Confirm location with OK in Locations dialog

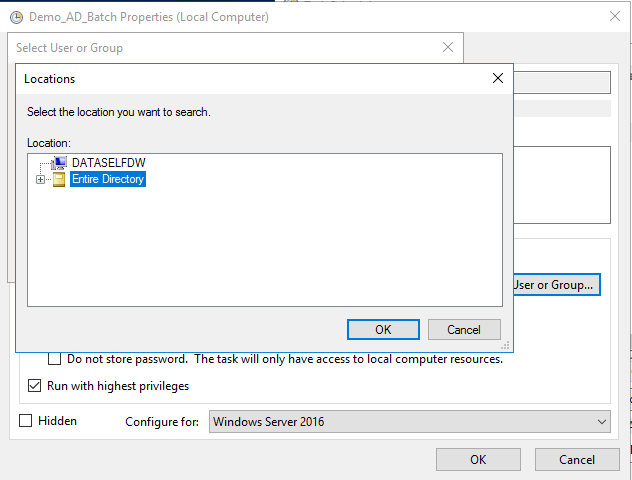point(383,329)
